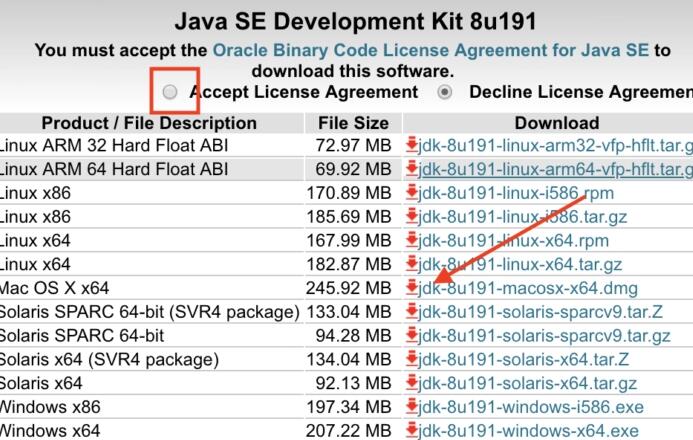Click the download icon for solaris-x64.tar.Z
The width and height of the screenshot is (693, 440).
pos(411,359)
